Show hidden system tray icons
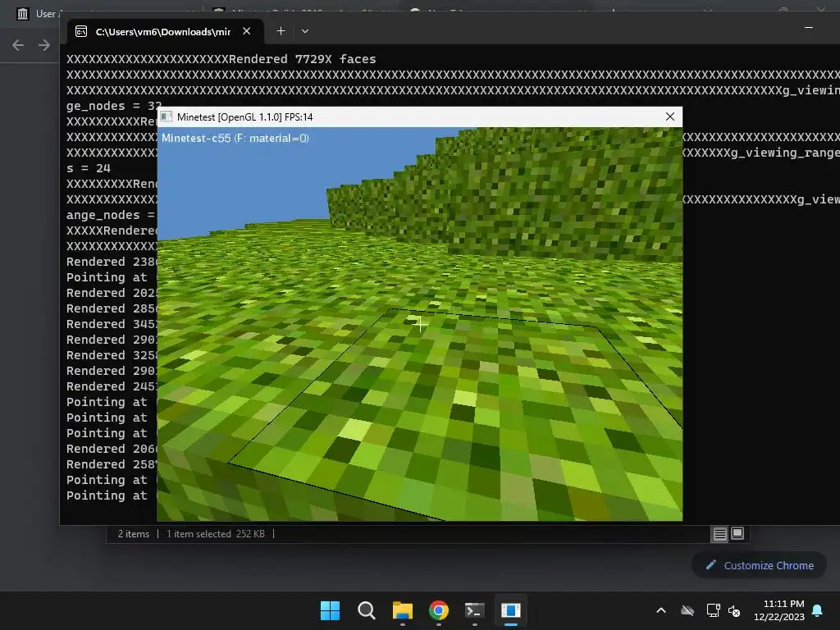The height and width of the screenshot is (630, 840). (661, 610)
